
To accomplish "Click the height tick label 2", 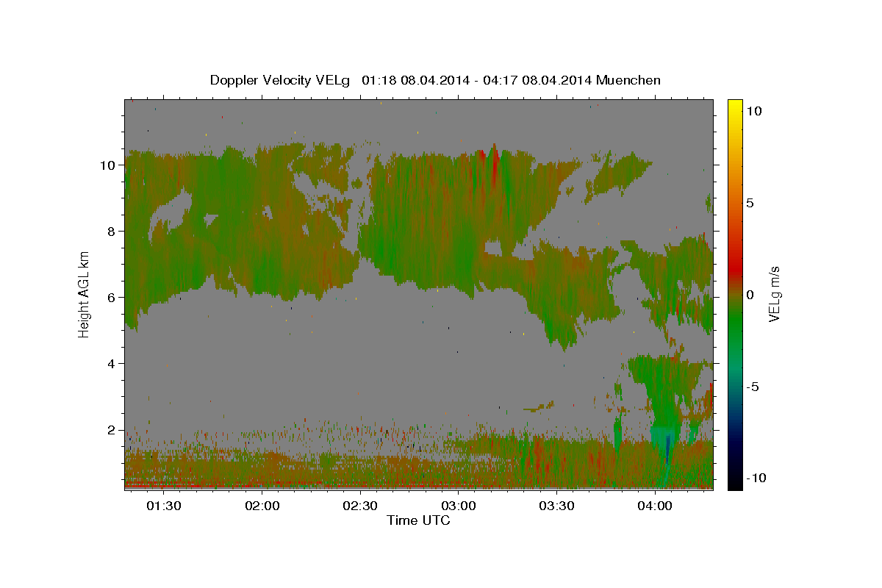I will pyautogui.click(x=112, y=429).
